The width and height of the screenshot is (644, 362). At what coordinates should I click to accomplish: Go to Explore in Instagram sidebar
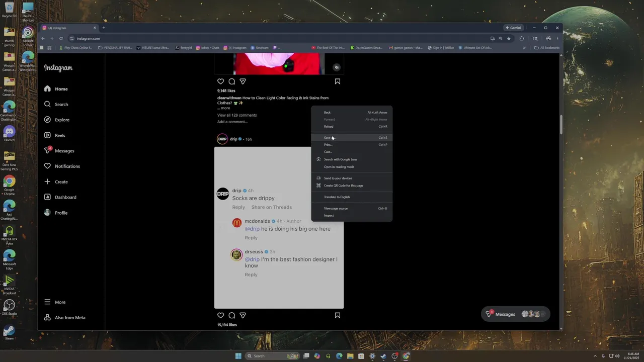57,120
